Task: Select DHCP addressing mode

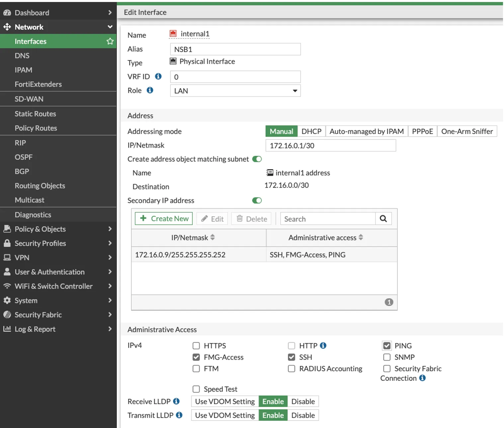Action: [311, 131]
